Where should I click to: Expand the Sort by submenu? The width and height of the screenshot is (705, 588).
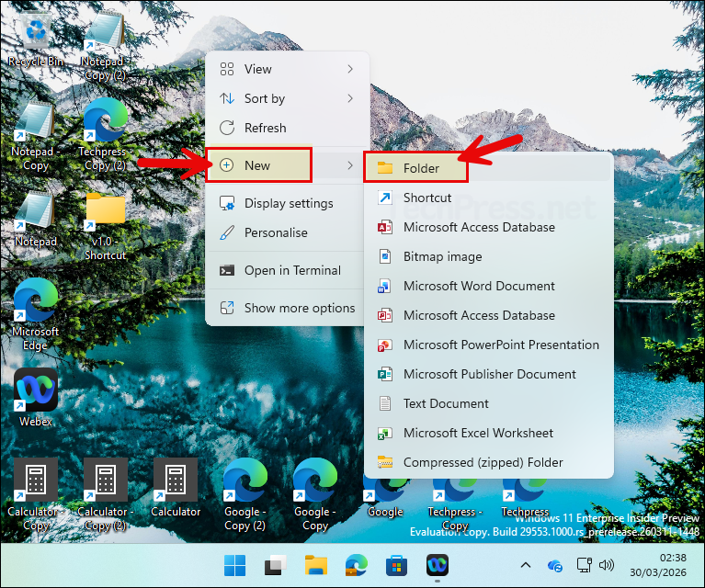[288, 98]
